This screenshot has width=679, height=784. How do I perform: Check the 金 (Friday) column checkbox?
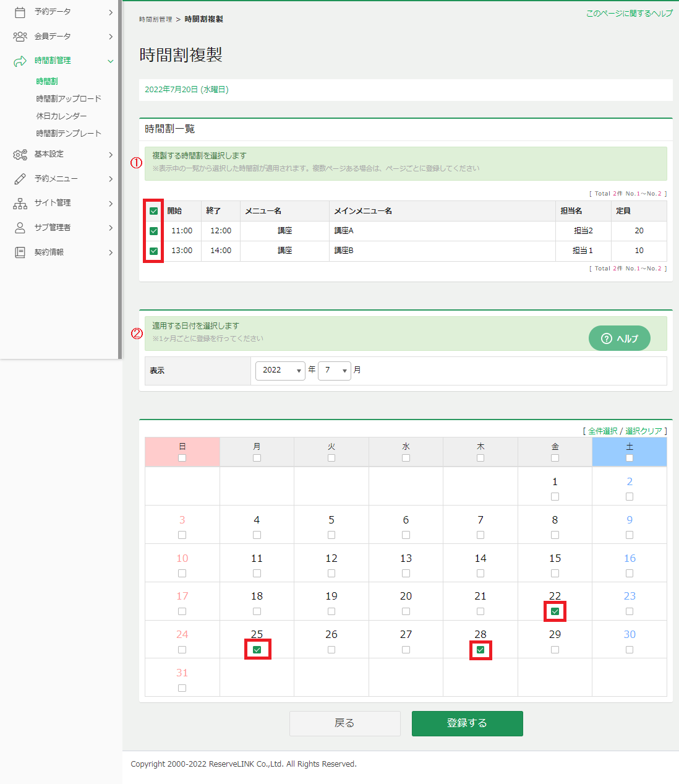[555, 458]
